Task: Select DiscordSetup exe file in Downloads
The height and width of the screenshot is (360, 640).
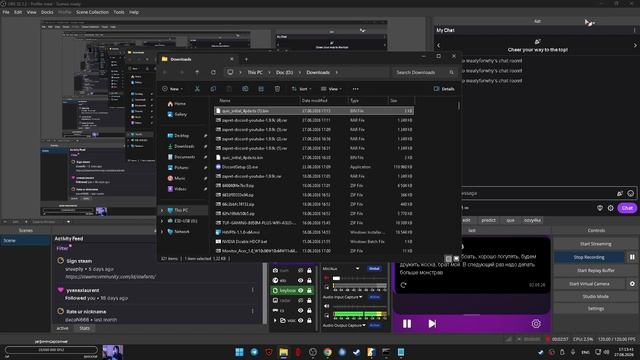Action: [314, 167]
